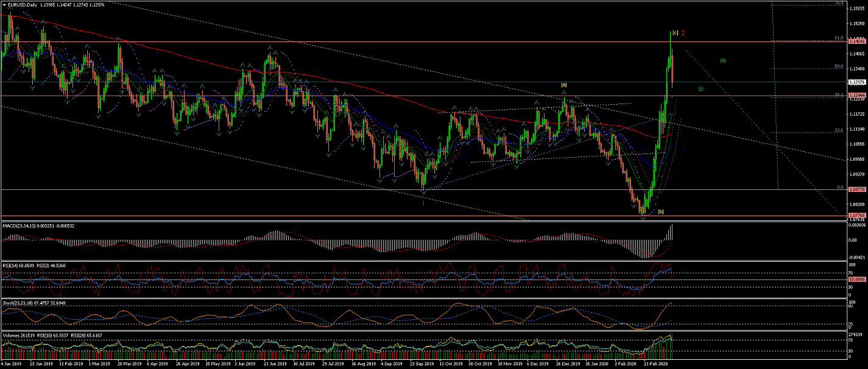This screenshot has height=369, width=868.
Task: Select the yellow [a] wave label
Action: click(x=564, y=85)
